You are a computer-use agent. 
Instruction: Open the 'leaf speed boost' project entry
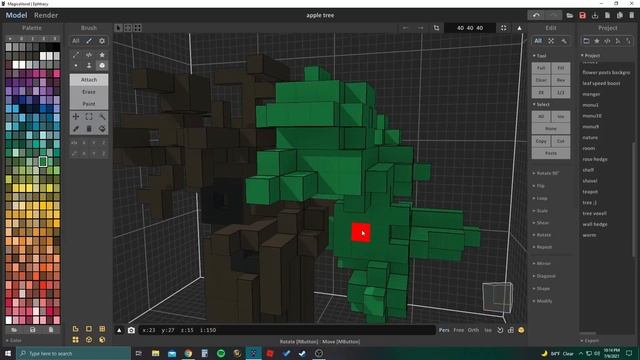(x=601, y=83)
